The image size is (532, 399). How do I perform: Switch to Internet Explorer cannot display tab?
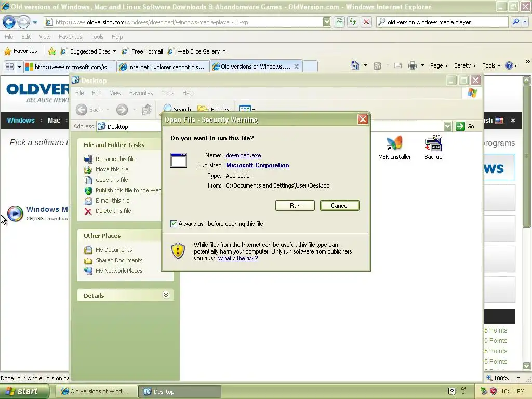(163, 67)
